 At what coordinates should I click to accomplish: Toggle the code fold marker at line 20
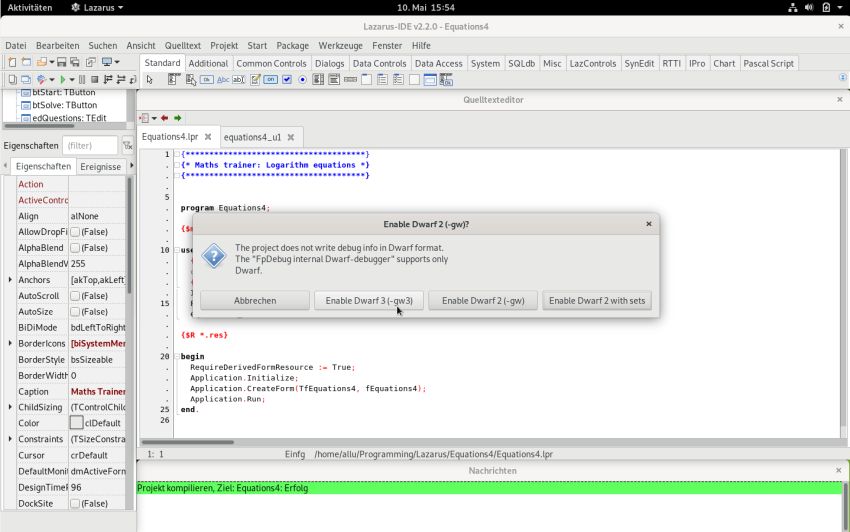(x=177, y=356)
